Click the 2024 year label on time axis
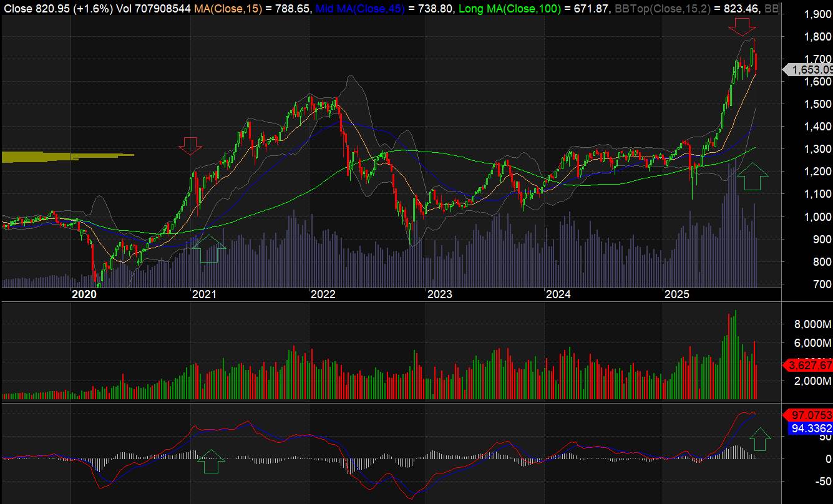Screen dimensions: 833x504 558,294
